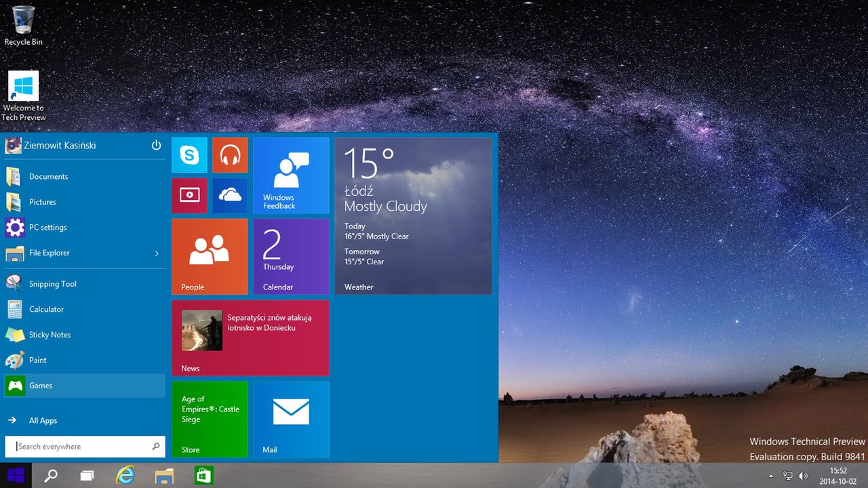Open the People tile
Screen dimensions: 868x488
210,257
